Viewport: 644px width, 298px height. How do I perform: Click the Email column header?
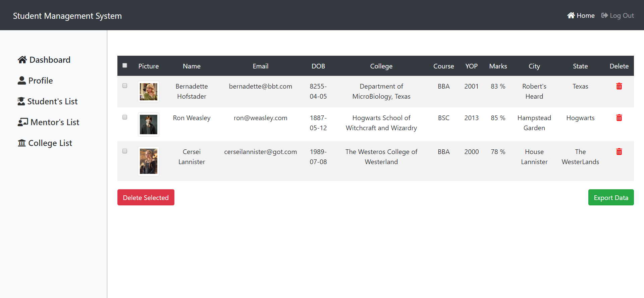(261, 66)
